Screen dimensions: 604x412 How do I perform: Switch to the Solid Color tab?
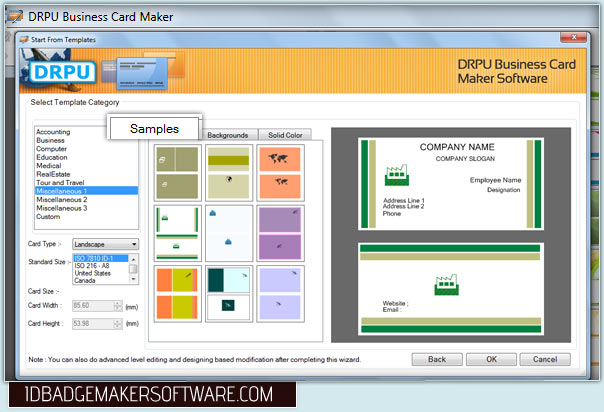coord(285,135)
